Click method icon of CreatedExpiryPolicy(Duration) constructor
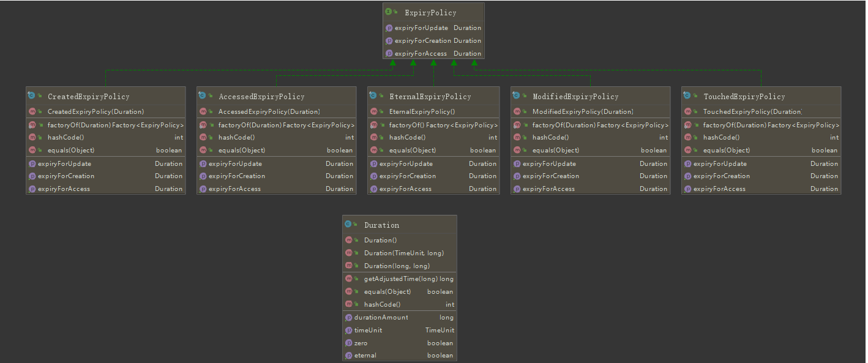 pos(32,111)
